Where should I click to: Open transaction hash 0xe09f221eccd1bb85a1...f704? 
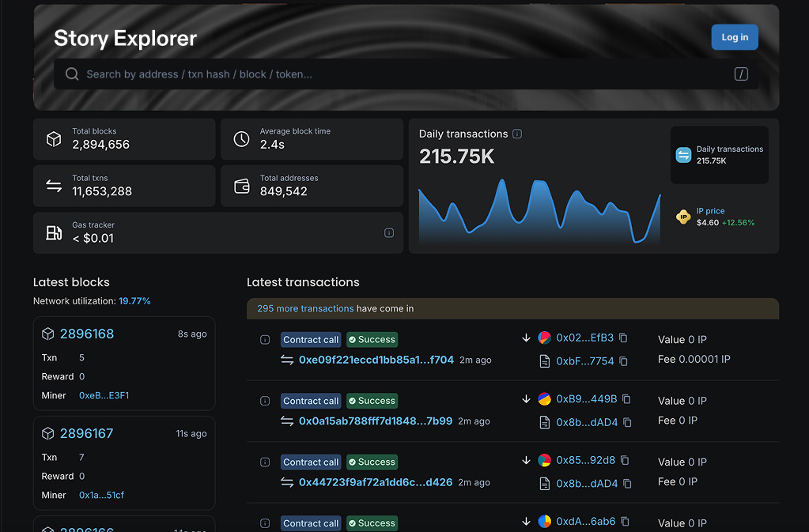point(376,360)
